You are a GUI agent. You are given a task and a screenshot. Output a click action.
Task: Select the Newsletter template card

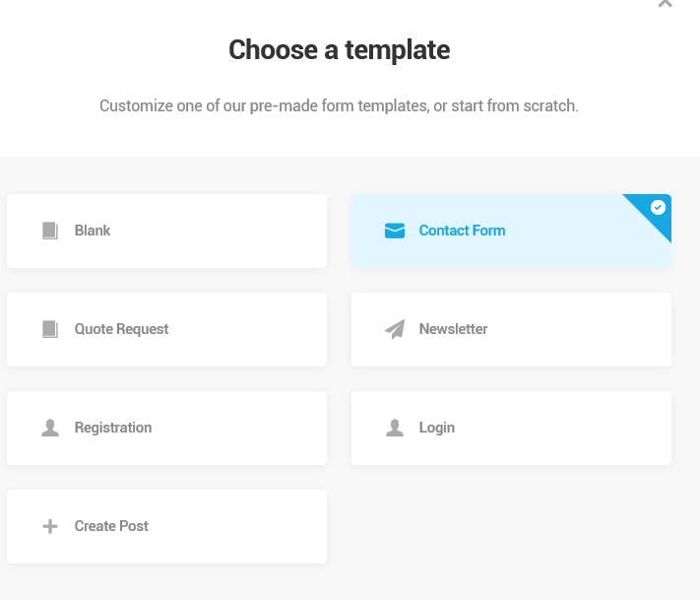[511, 330]
